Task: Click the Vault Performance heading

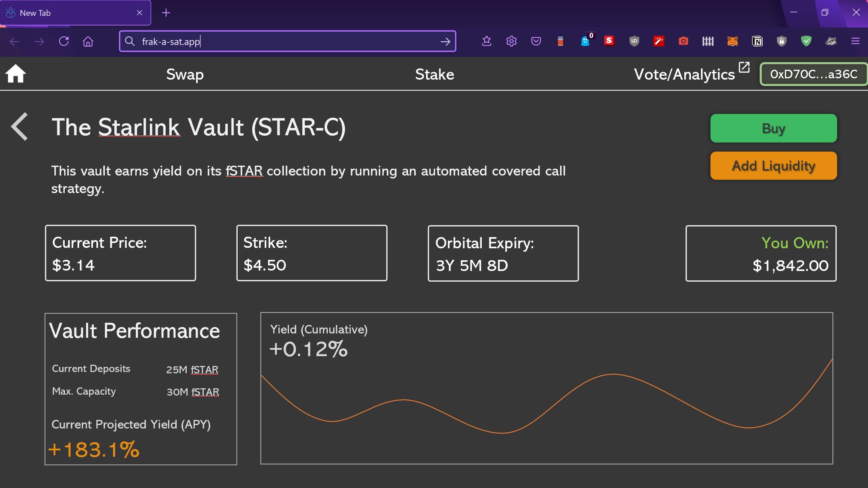Action: pos(134,331)
